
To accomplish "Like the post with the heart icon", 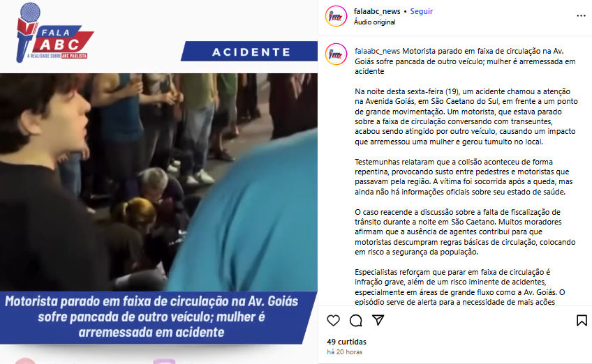I will pyautogui.click(x=333, y=321).
